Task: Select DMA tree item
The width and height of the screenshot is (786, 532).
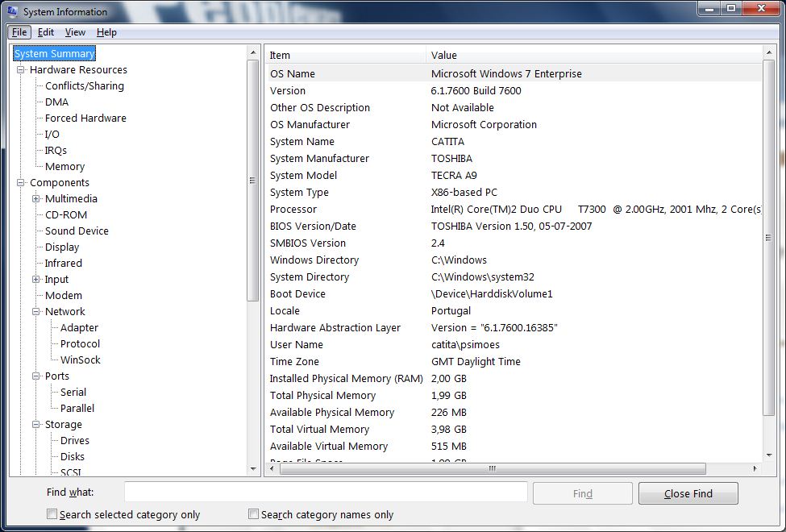Action: [x=56, y=102]
